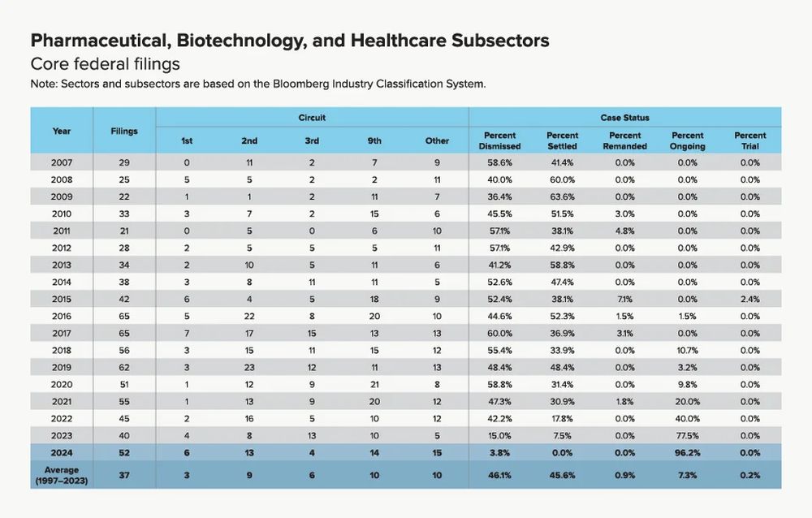
Task: Click the 2024 row year label
Action: [x=62, y=452]
